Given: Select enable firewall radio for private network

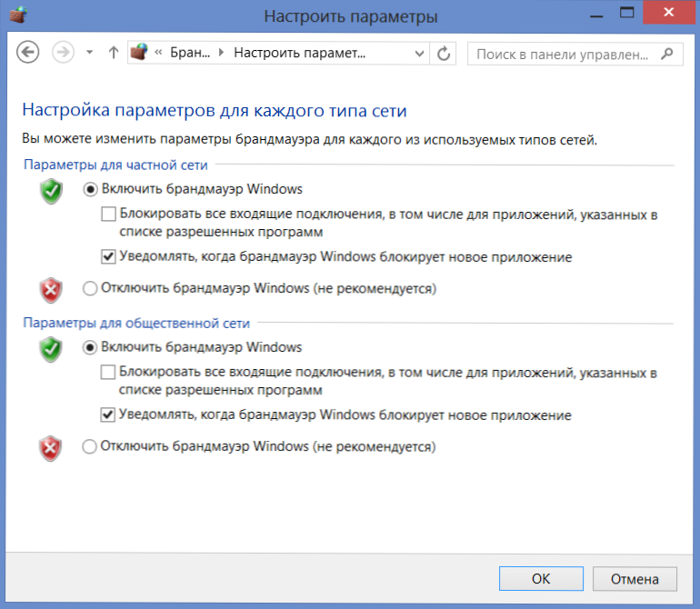Looking at the screenshot, I should tap(90, 189).
